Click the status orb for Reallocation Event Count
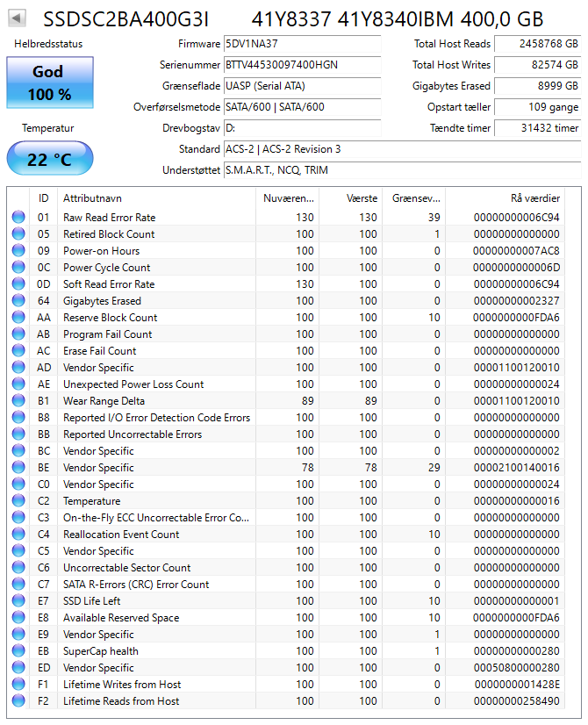Image resolution: width=588 pixels, height=725 pixels. point(18,534)
